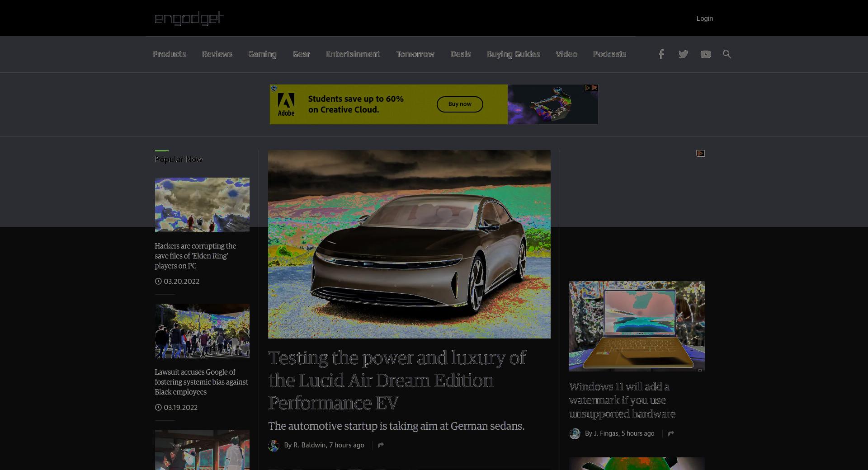Share the Lucid Air article via arrow icon
868x470 pixels.
(381, 445)
